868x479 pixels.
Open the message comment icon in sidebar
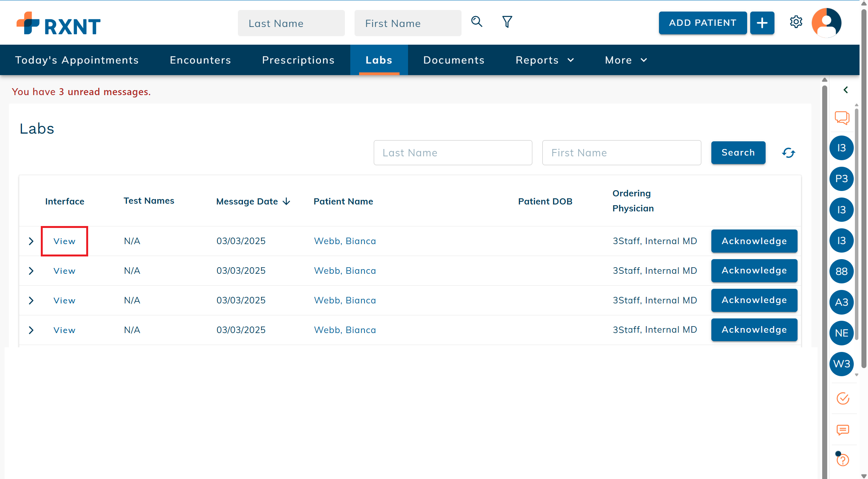click(x=843, y=430)
